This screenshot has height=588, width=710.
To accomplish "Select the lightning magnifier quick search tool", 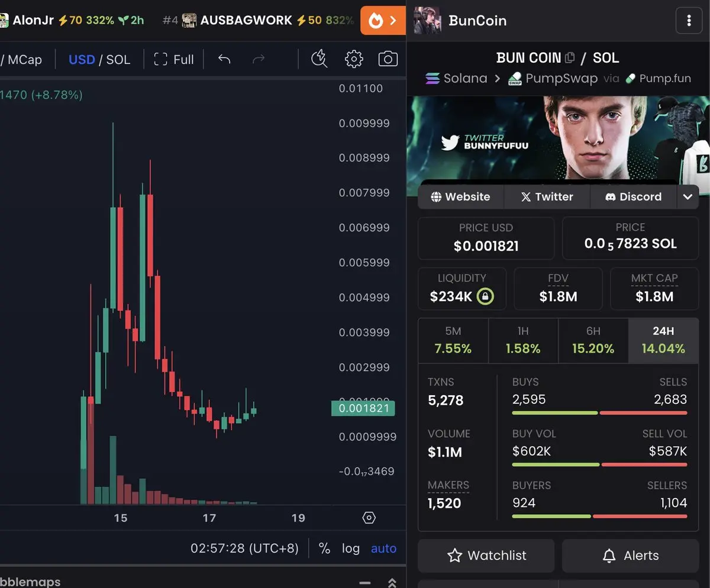I will pos(319,59).
